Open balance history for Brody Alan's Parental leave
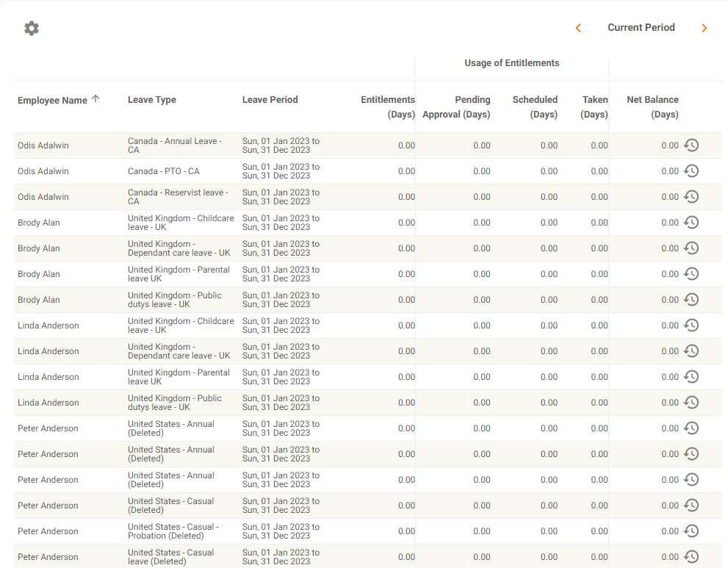Viewport: 728px width, 568px height. 691,274
